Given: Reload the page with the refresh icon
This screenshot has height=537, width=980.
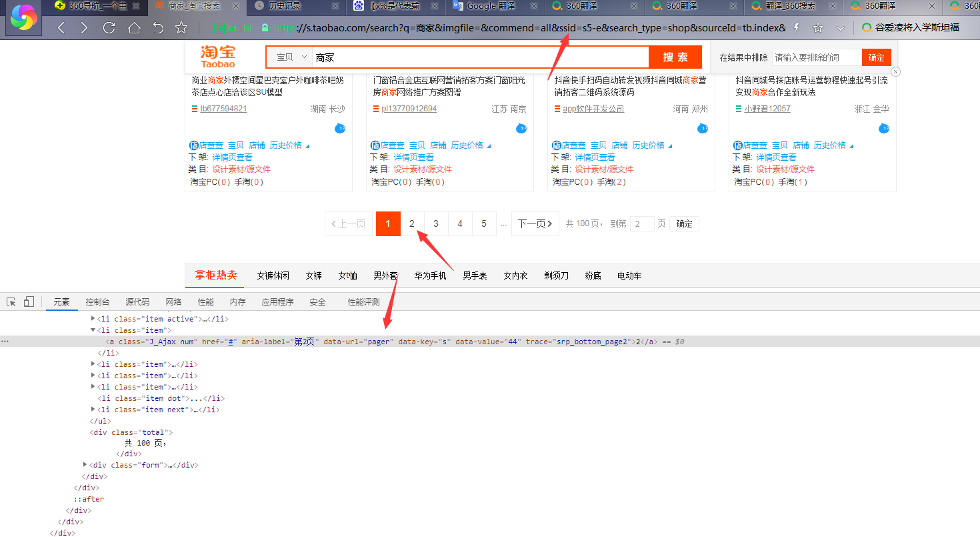Looking at the screenshot, I should coord(109,28).
